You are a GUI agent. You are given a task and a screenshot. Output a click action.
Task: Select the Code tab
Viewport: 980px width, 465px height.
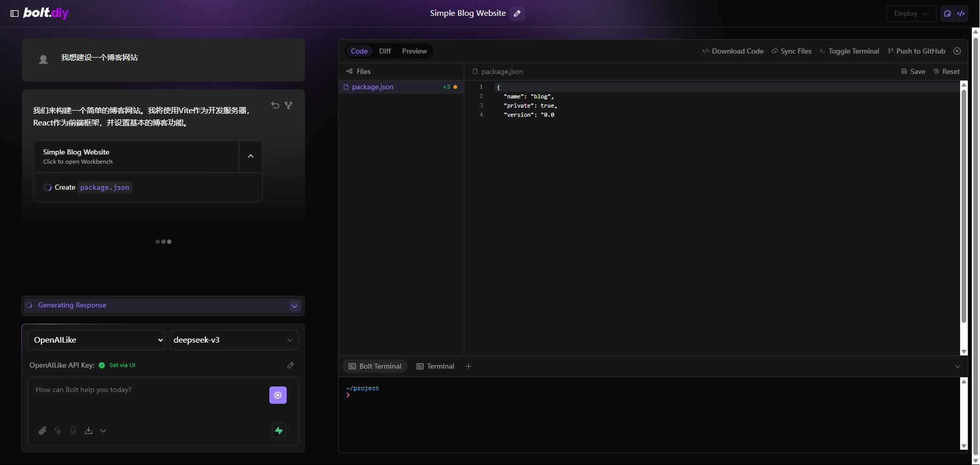tap(359, 51)
